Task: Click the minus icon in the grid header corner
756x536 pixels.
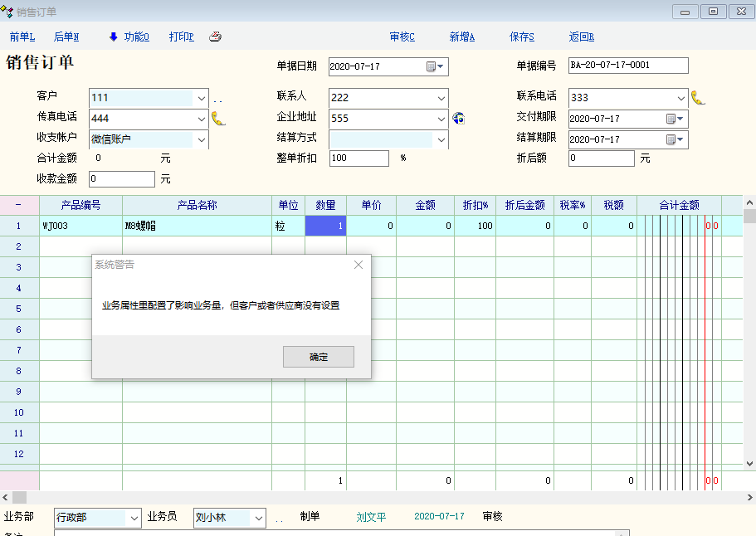Action: click(x=19, y=205)
